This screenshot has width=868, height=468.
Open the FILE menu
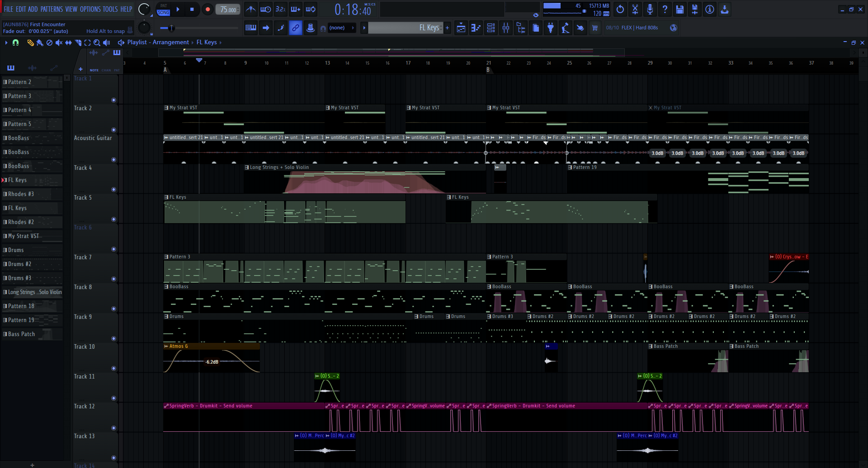tap(9, 9)
